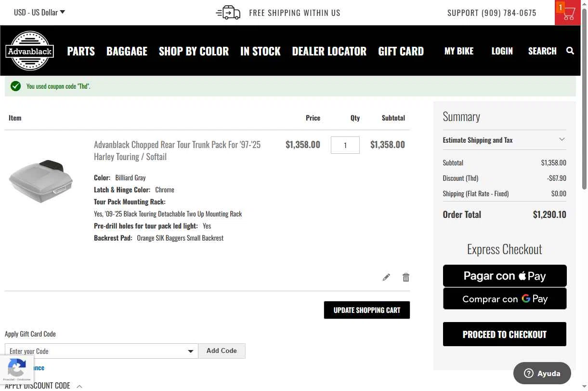This screenshot has height=391, width=588.
Task: Remove the item with trash icon
Action: (x=406, y=277)
